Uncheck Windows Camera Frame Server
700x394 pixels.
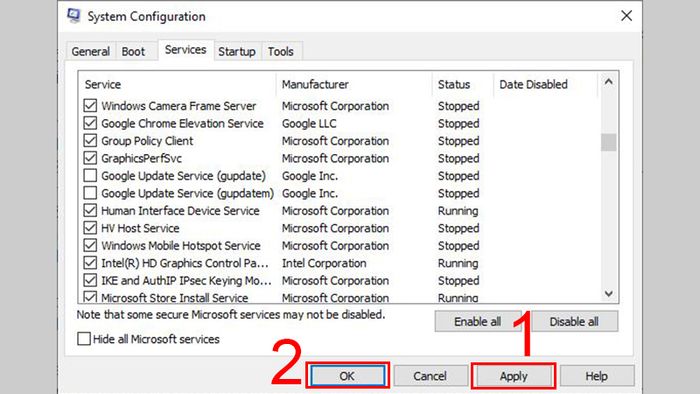[x=90, y=106]
